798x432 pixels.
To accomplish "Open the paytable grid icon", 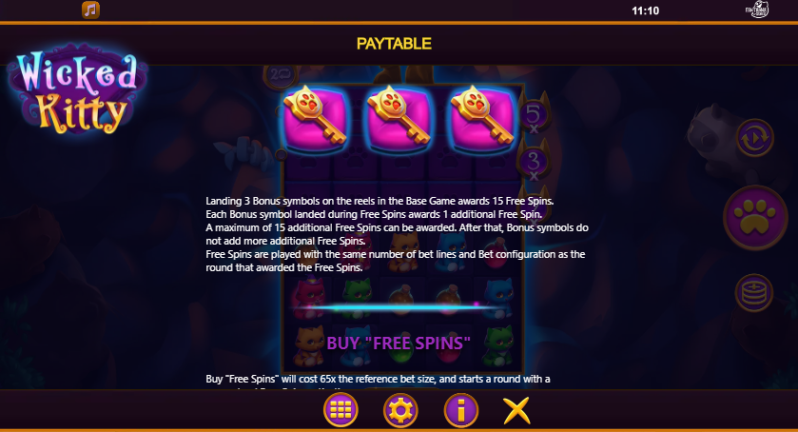I will tap(340, 410).
